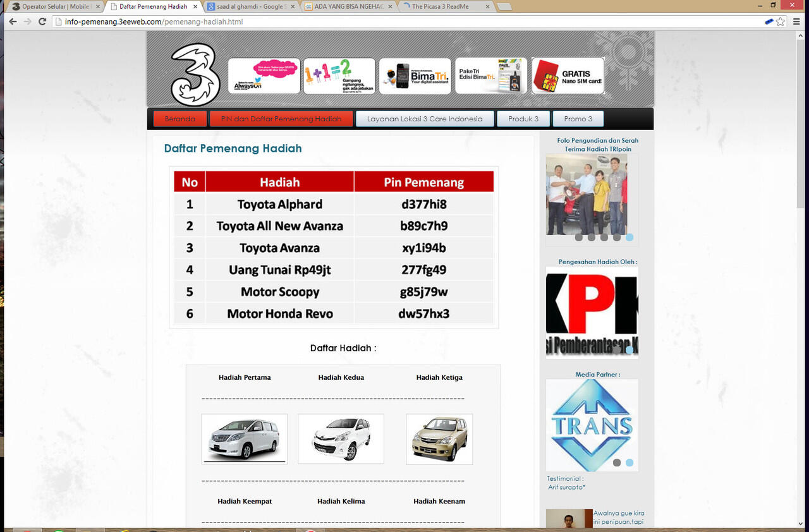
Task: Go back with the browser back arrow
Action: coord(13,21)
